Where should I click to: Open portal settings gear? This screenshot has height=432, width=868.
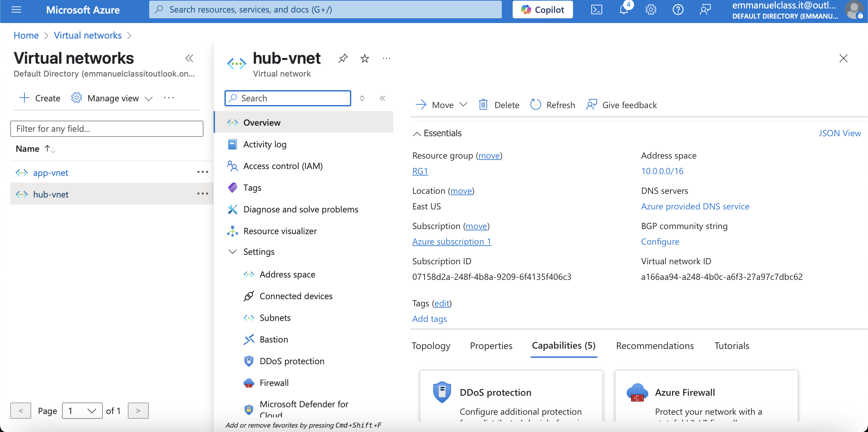click(x=651, y=10)
